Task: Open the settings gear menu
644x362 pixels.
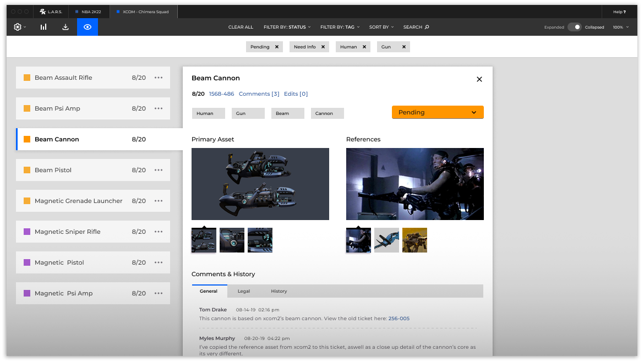Action: 19,27
